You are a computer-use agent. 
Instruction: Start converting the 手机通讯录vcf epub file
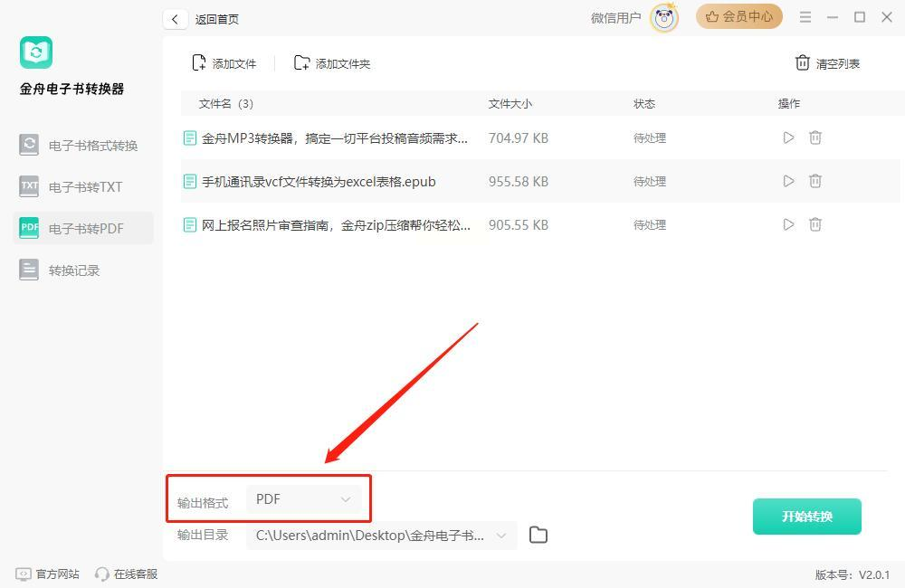(x=788, y=181)
